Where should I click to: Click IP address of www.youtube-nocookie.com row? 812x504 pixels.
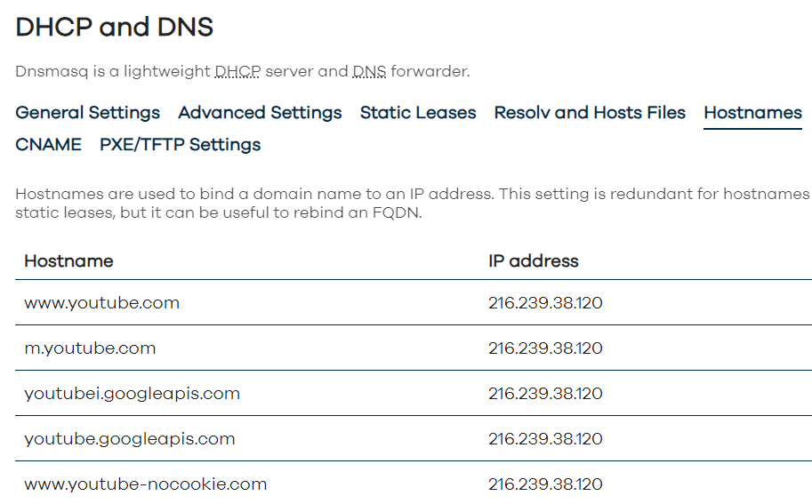pos(545,484)
